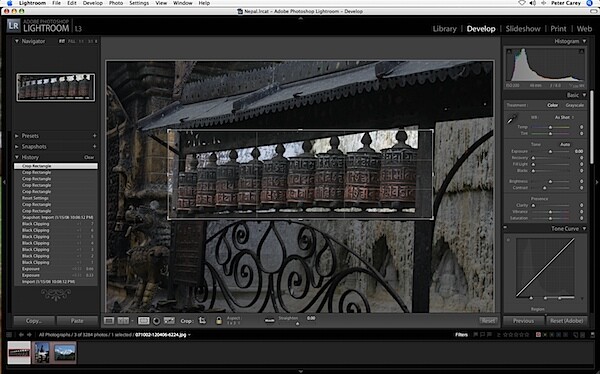The height and width of the screenshot is (374, 600).
Task: Switch to the Slideshow module
Action: click(x=523, y=29)
